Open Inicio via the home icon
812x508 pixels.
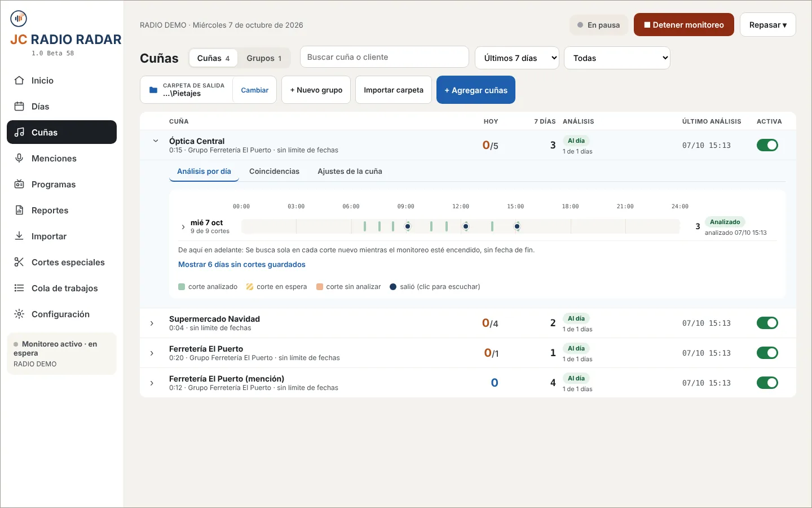coord(19,81)
